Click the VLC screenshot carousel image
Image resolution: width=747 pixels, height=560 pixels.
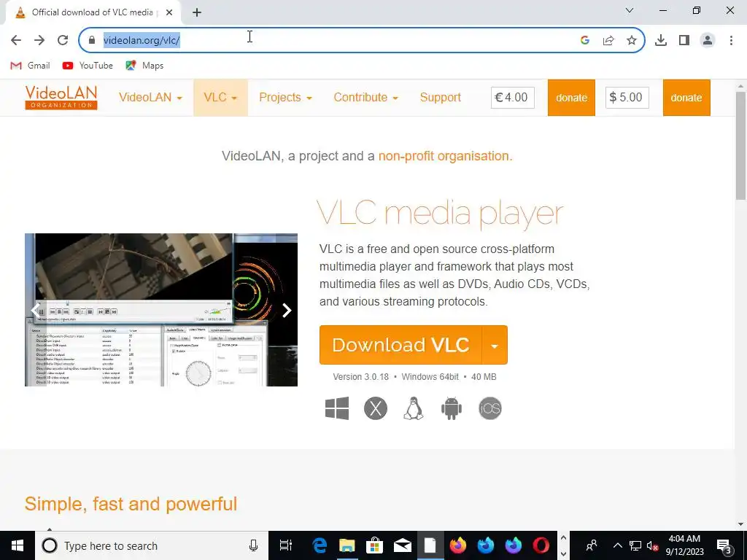[161, 309]
